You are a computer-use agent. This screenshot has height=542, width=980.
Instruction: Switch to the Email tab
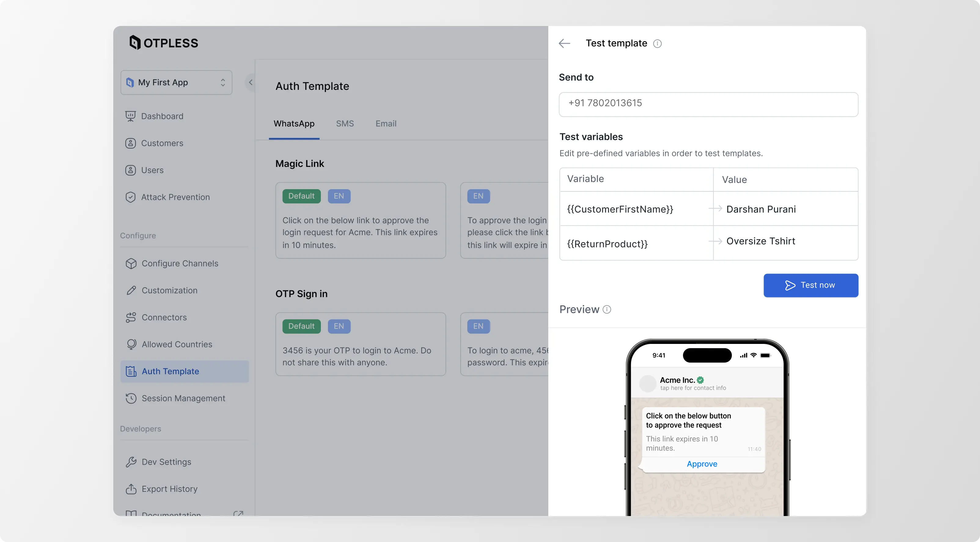[385, 123]
